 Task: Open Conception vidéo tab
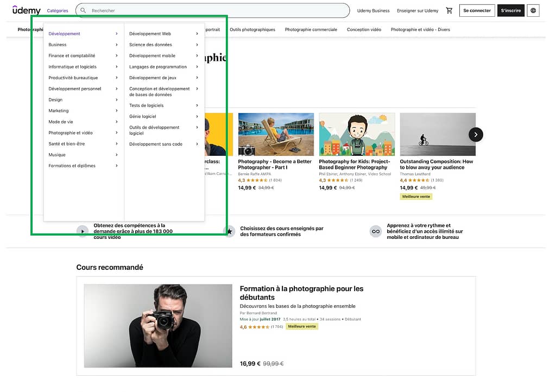click(364, 29)
